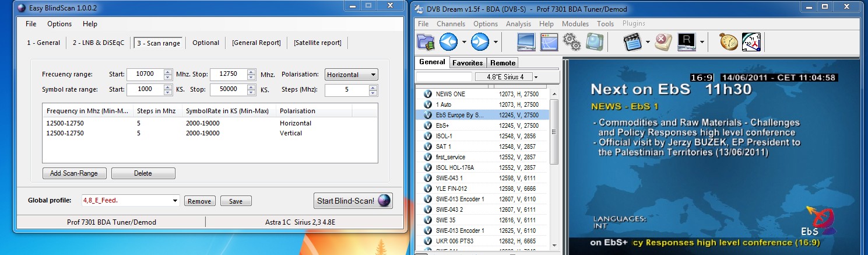Click the V icon next to YLE FIN-012
Screen dimensions: 868x255
(427, 188)
